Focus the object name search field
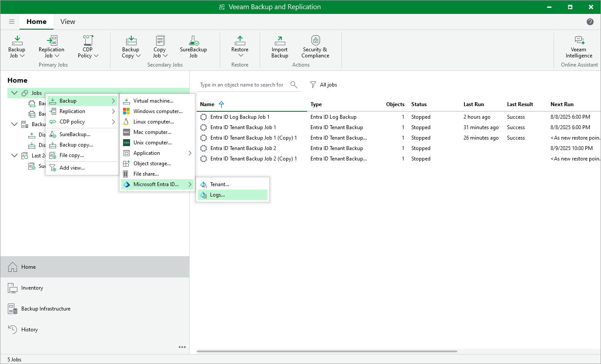 tap(242, 85)
